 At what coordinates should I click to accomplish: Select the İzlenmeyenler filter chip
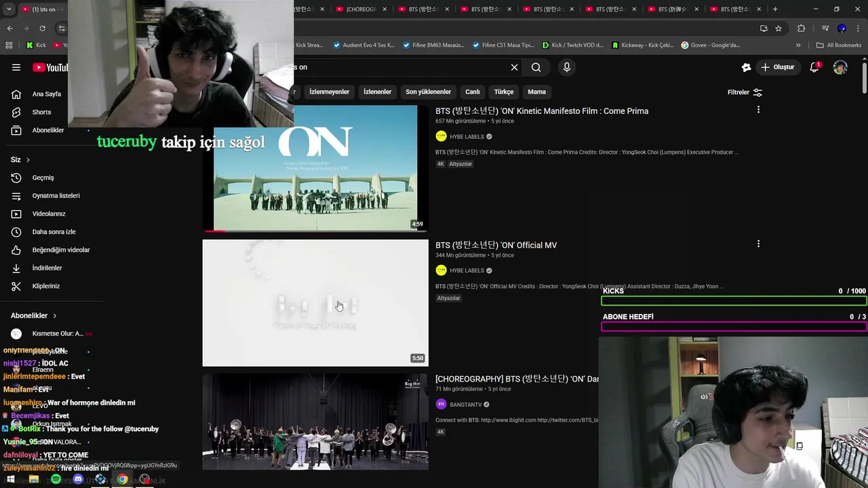[x=330, y=92]
